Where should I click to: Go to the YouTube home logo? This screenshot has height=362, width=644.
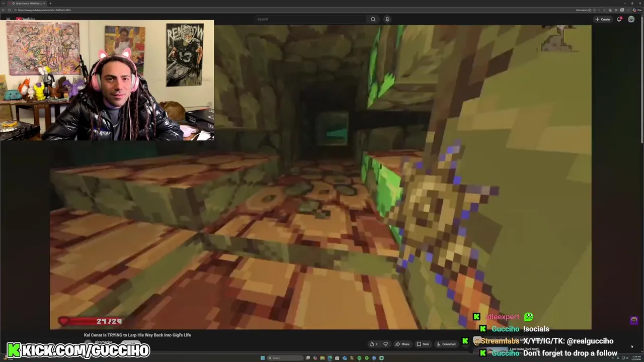tap(26, 19)
